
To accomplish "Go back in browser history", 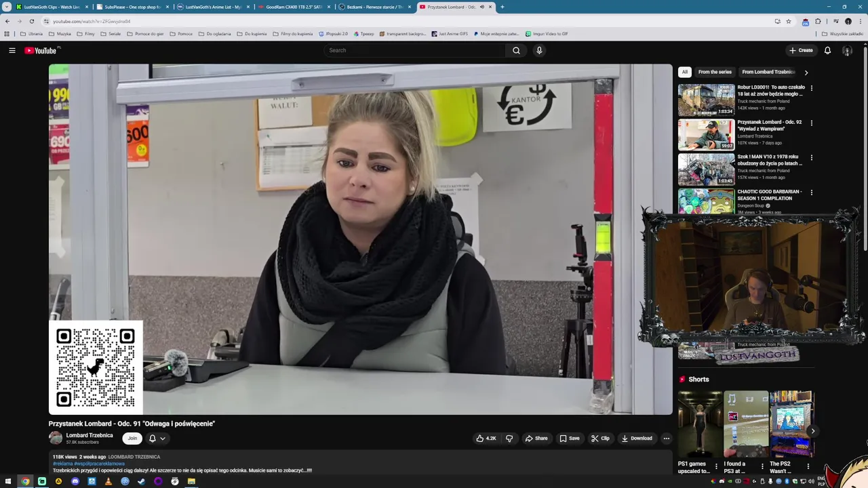I will coord(7,21).
